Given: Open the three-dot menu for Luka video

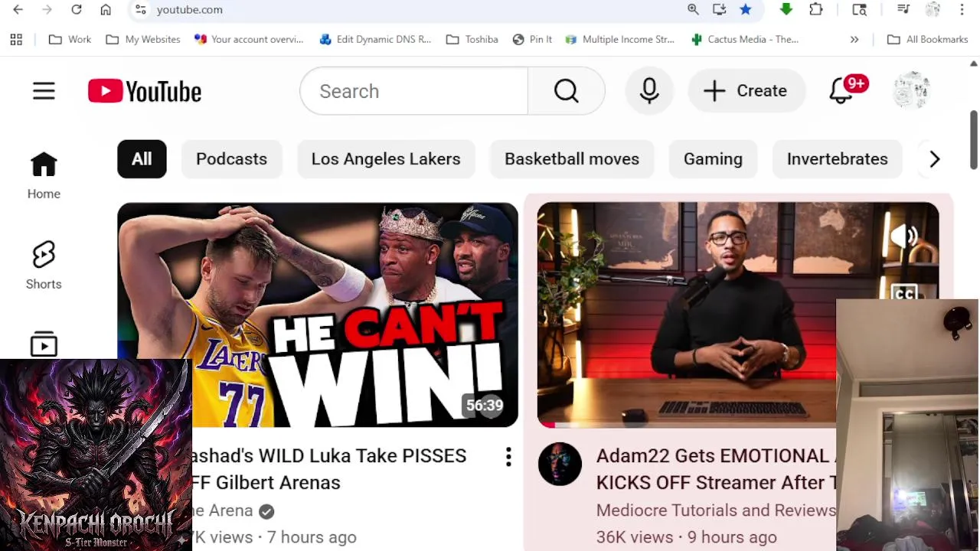Looking at the screenshot, I should (x=508, y=458).
